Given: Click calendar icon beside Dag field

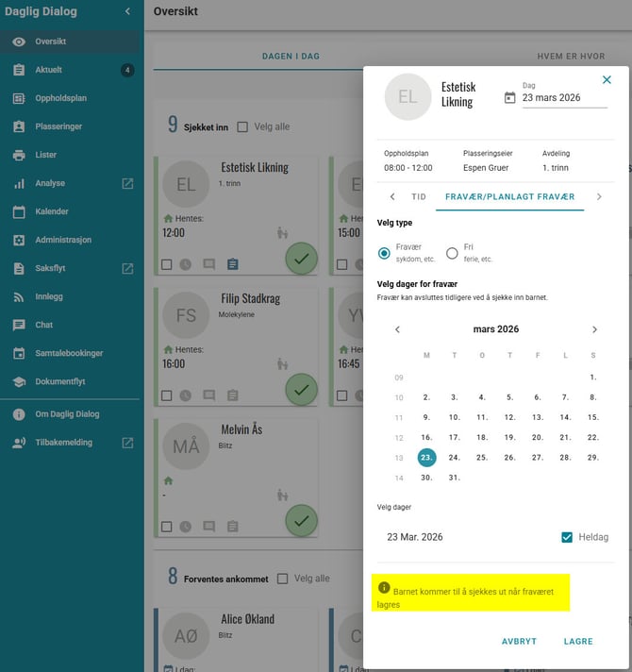Looking at the screenshot, I should (509, 98).
